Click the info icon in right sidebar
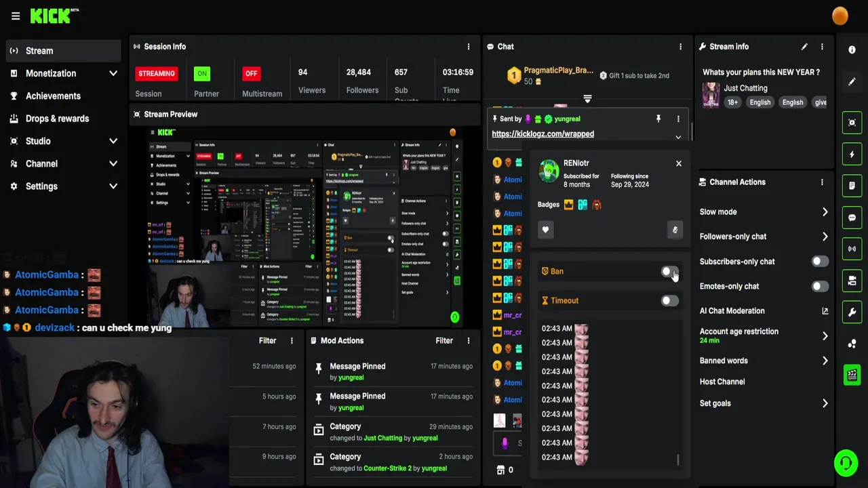Image resolution: width=868 pixels, height=488 pixels. 852,50
